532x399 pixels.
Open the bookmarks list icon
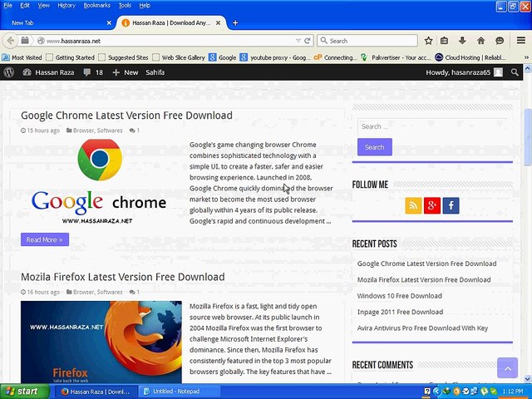point(444,41)
